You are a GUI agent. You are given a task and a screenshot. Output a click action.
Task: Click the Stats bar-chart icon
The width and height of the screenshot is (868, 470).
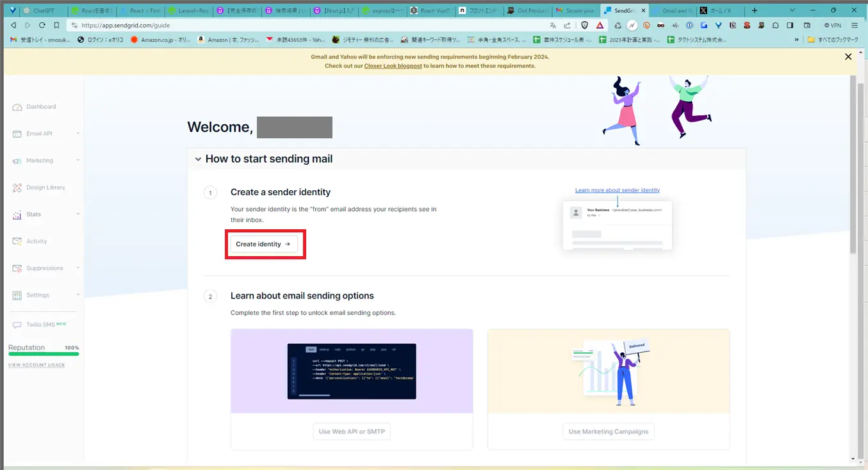[x=16, y=214]
